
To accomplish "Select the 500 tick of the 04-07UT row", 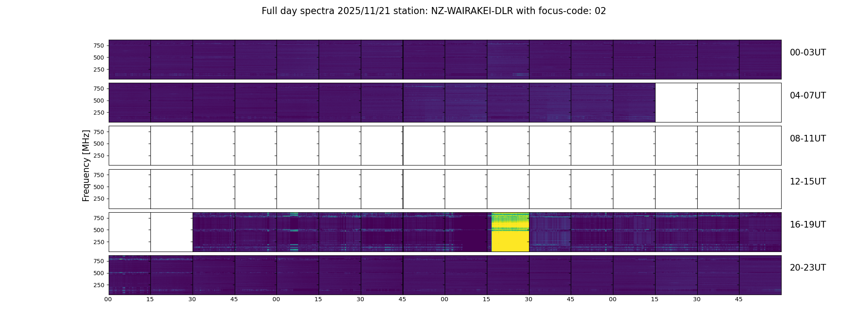I will (x=99, y=101).
